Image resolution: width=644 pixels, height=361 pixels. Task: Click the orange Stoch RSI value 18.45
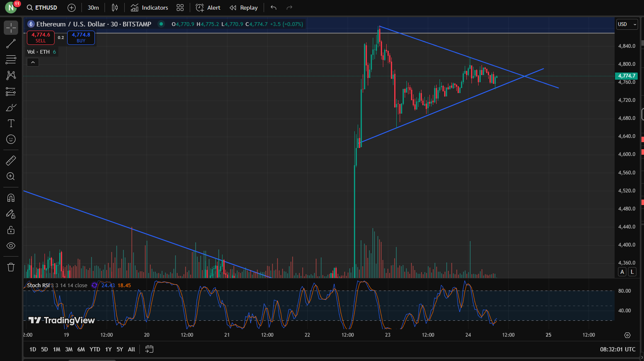(x=124, y=285)
